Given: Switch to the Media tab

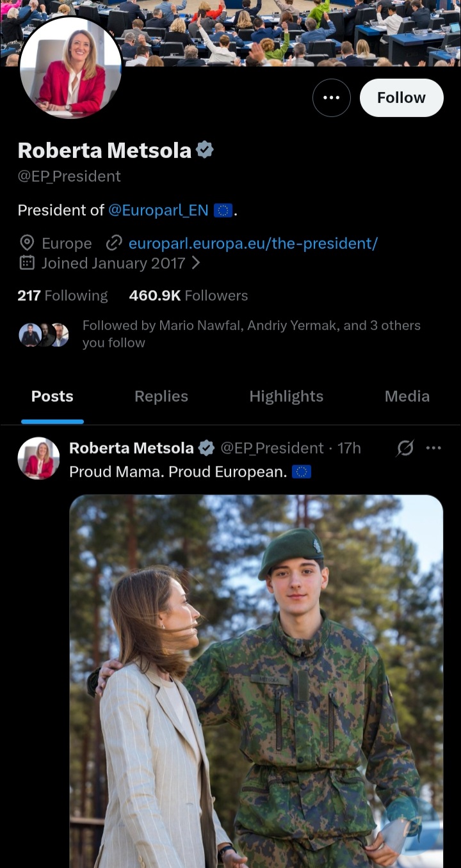Looking at the screenshot, I should point(407,397).
